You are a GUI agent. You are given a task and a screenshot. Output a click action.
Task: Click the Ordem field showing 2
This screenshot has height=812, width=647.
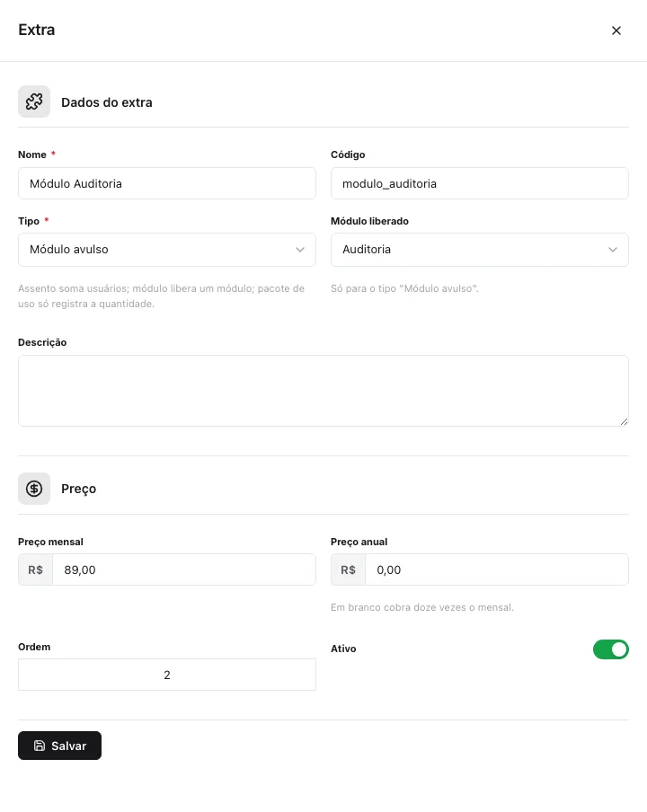[x=167, y=675]
